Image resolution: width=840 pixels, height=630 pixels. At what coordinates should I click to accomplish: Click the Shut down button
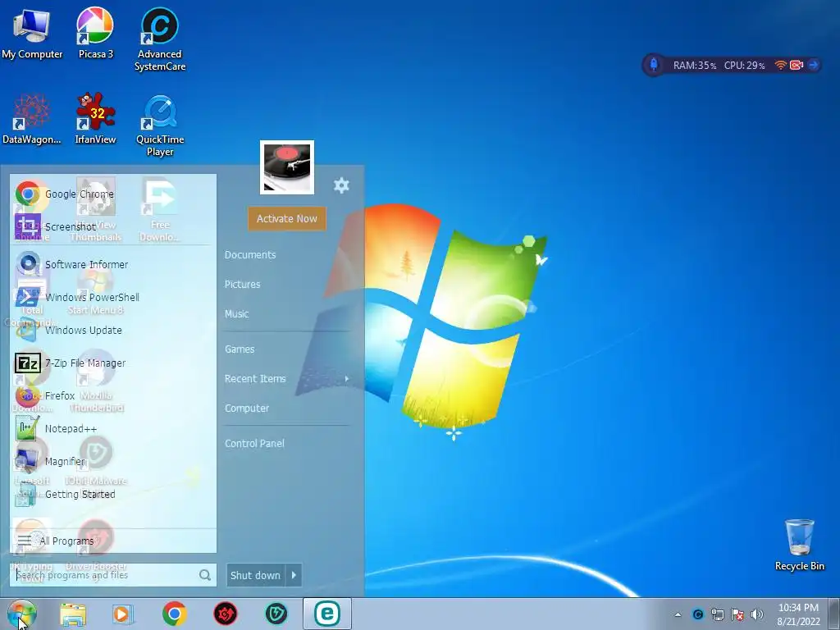tap(256, 575)
